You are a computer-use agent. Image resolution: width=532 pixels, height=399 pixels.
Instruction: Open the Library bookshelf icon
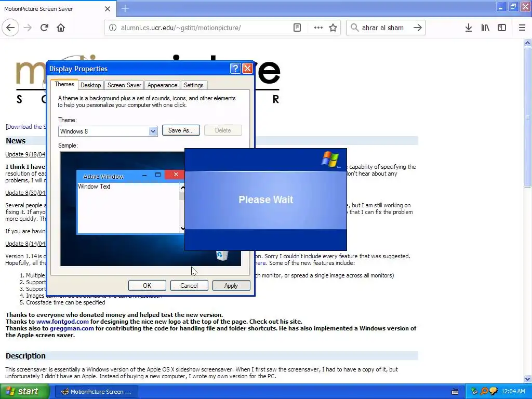tap(485, 28)
